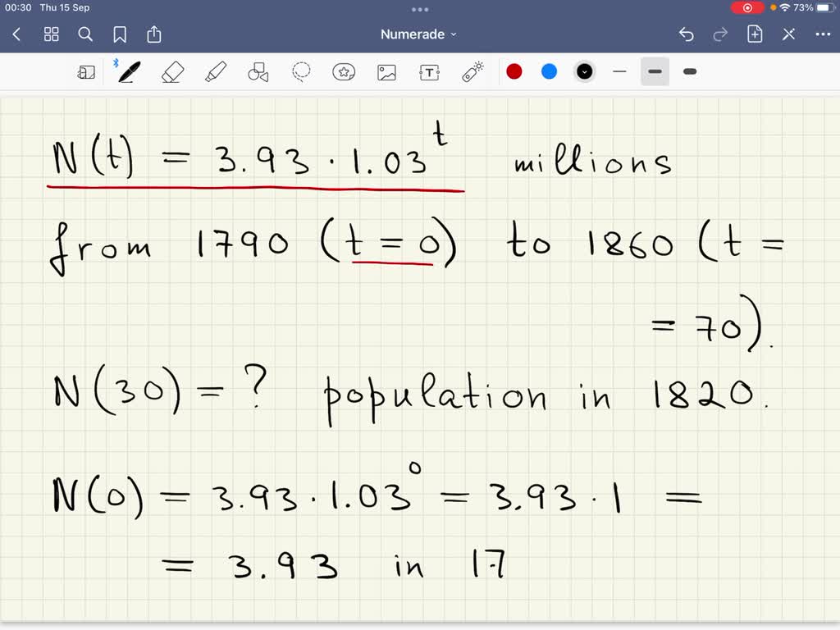Select the Eraser tool

pyautogui.click(x=171, y=72)
